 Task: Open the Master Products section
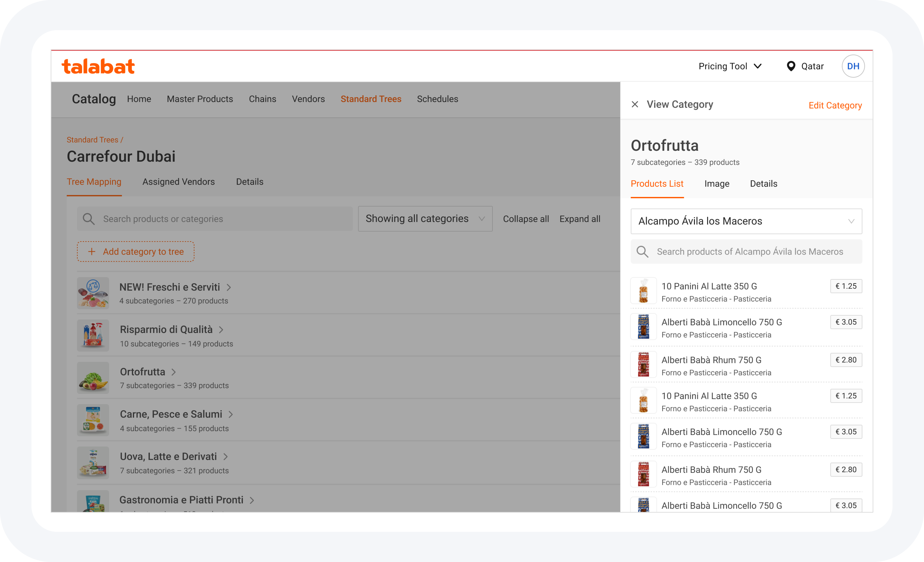click(200, 99)
